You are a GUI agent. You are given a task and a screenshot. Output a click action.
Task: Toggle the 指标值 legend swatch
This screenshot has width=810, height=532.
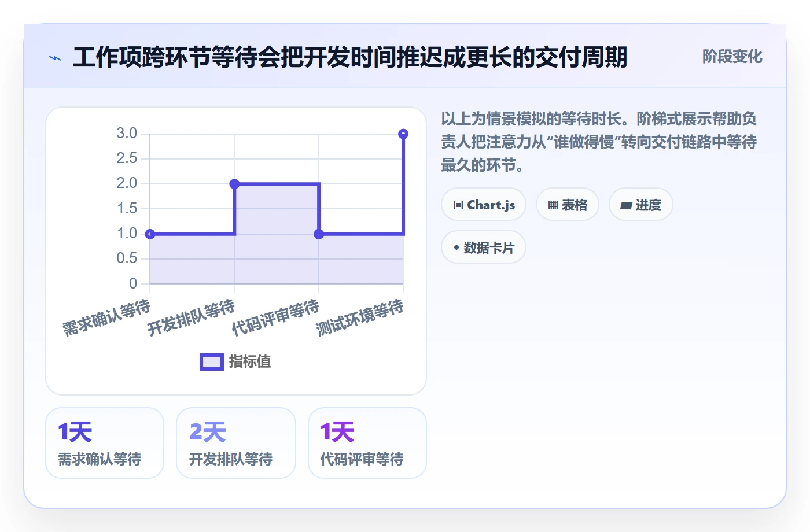point(212,362)
